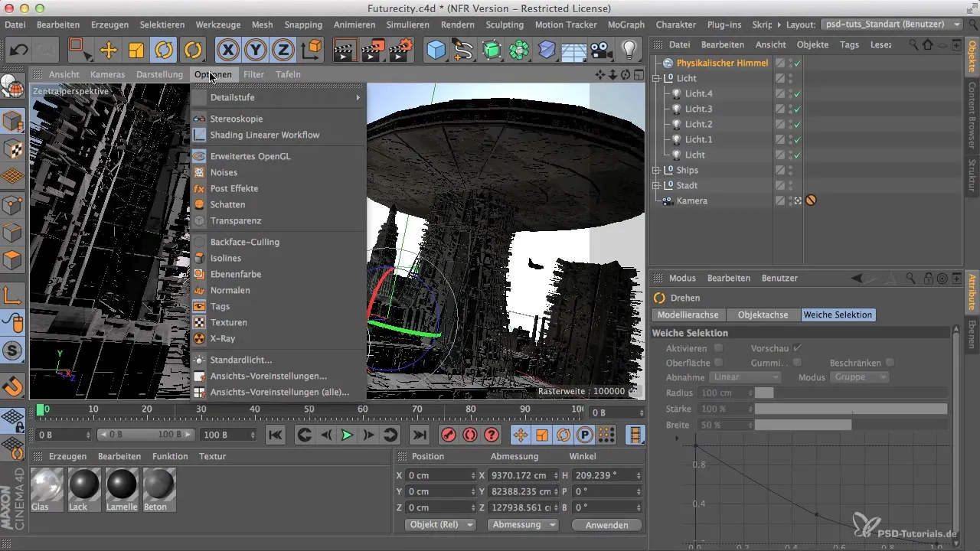Play the animation forward
This screenshot has width=980, height=551.
[347, 435]
